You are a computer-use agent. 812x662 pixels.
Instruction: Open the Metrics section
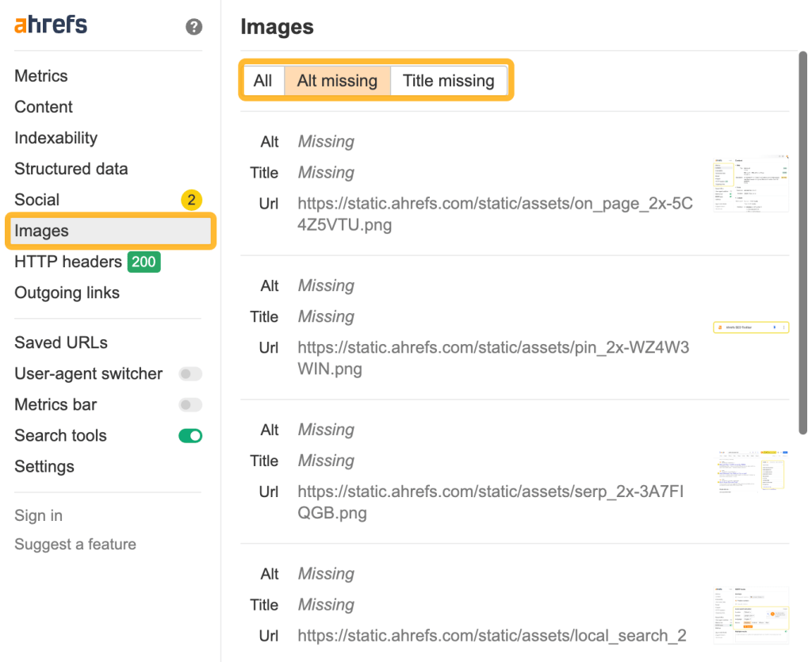pyautogui.click(x=40, y=75)
